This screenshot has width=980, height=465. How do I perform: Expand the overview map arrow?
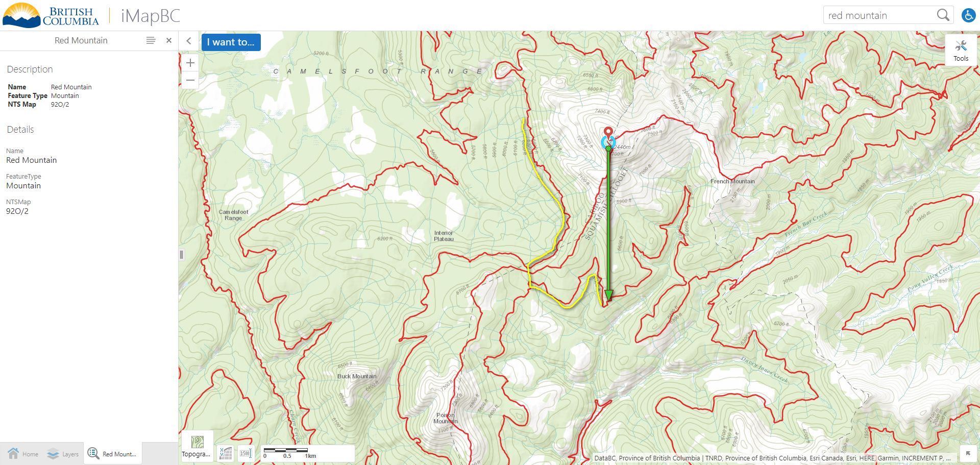(x=968, y=453)
